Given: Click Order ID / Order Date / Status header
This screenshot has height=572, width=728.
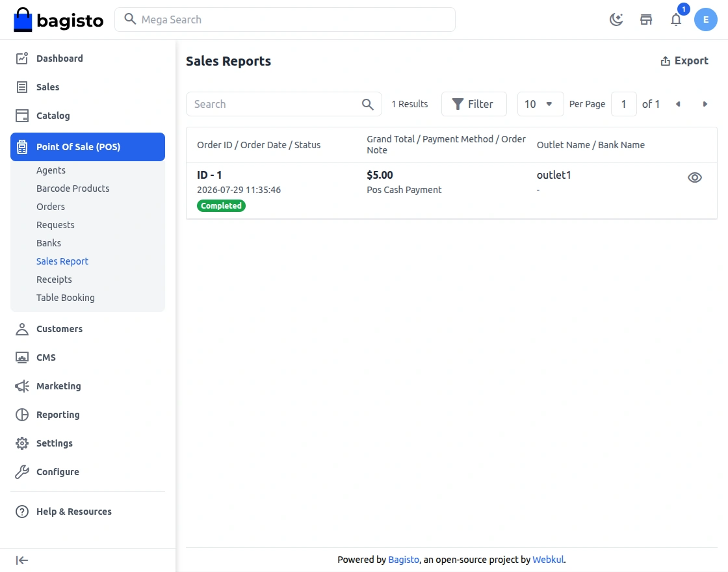Looking at the screenshot, I should (x=259, y=145).
